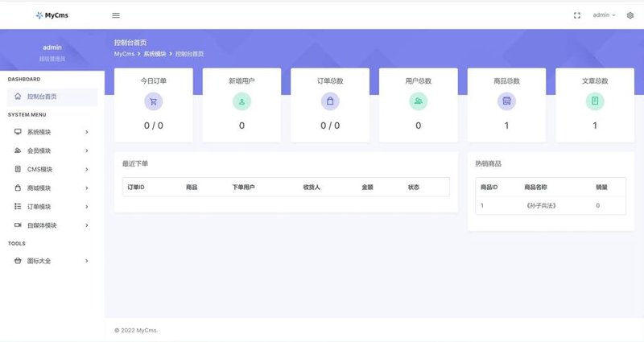Click 控制台首页 breadcrumb link

[189, 54]
